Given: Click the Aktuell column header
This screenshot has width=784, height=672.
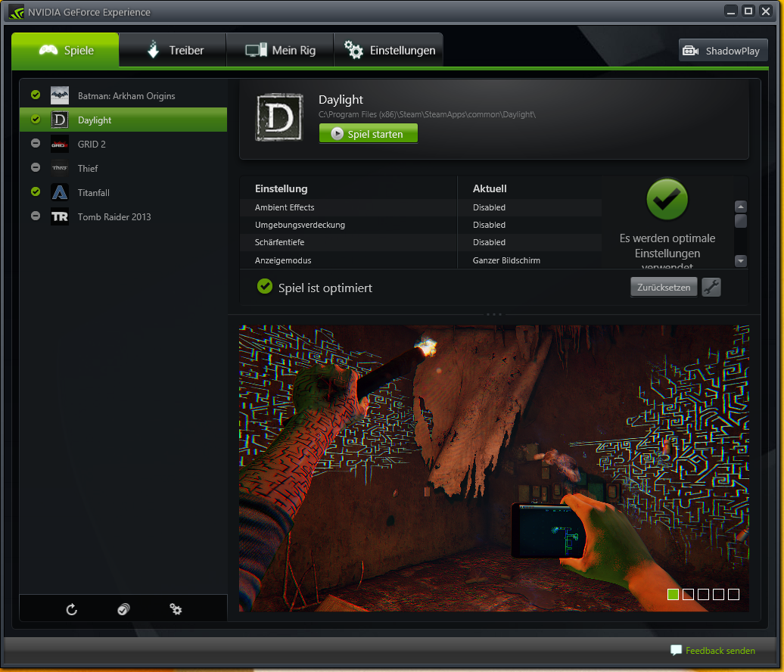Looking at the screenshot, I should (x=490, y=188).
